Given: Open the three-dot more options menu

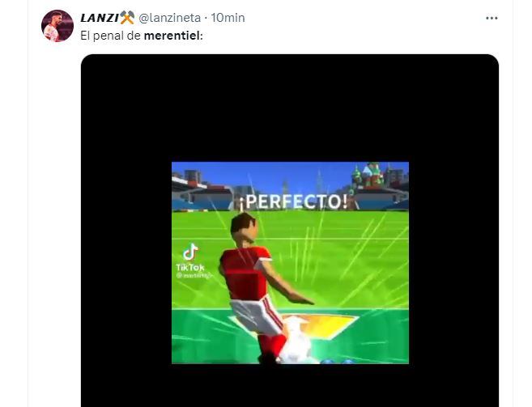Looking at the screenshot, I should point(492,19).
